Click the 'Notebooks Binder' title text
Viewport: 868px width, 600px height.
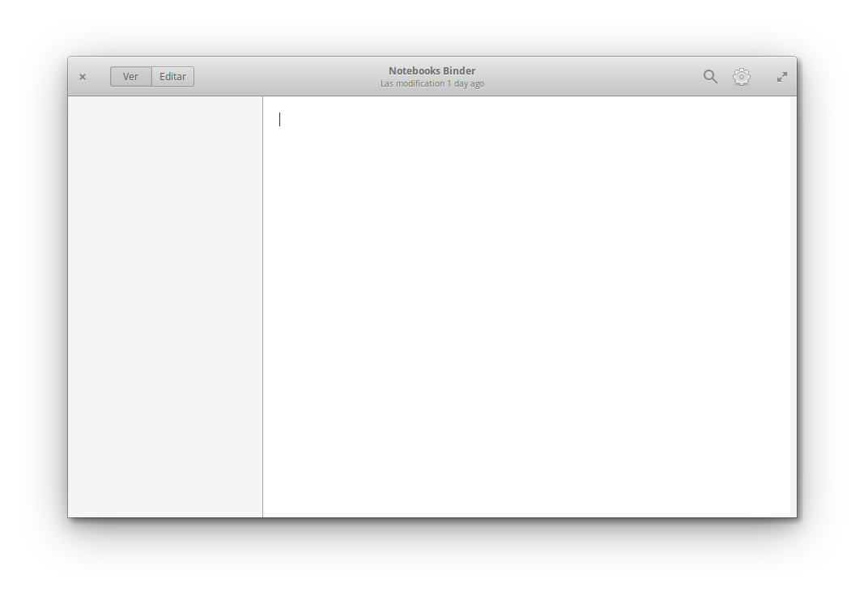tap(432, 70)
